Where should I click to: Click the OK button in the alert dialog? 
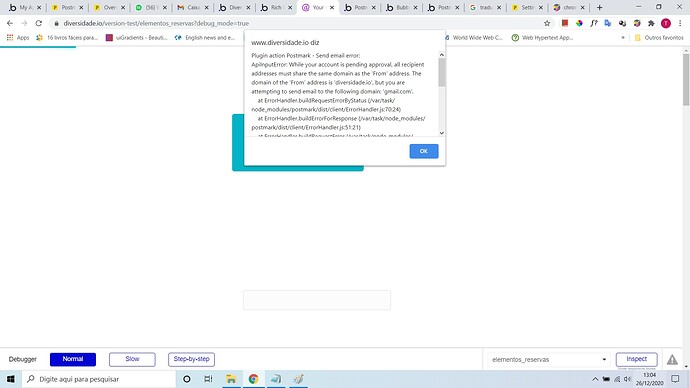[423, 151]
